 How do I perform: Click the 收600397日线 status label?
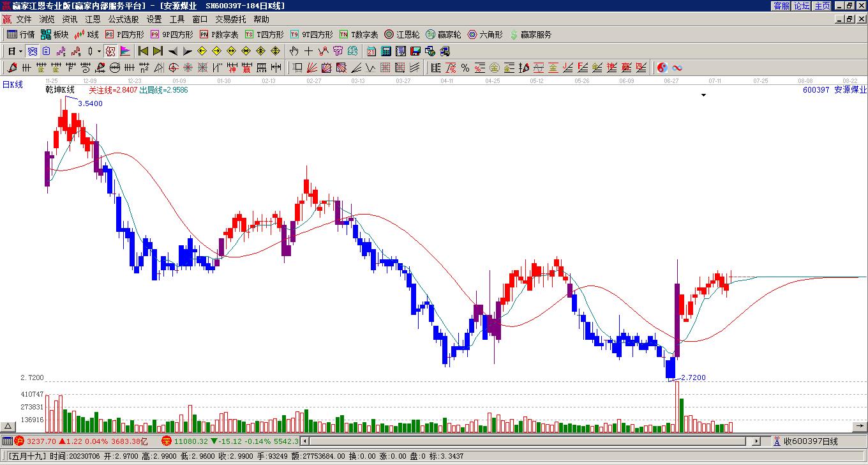coord(811,441)
